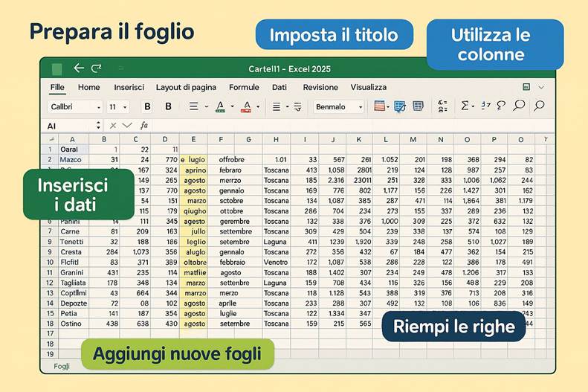
Task: Apply the green-underlined A font color
Action: click(221, 107)
